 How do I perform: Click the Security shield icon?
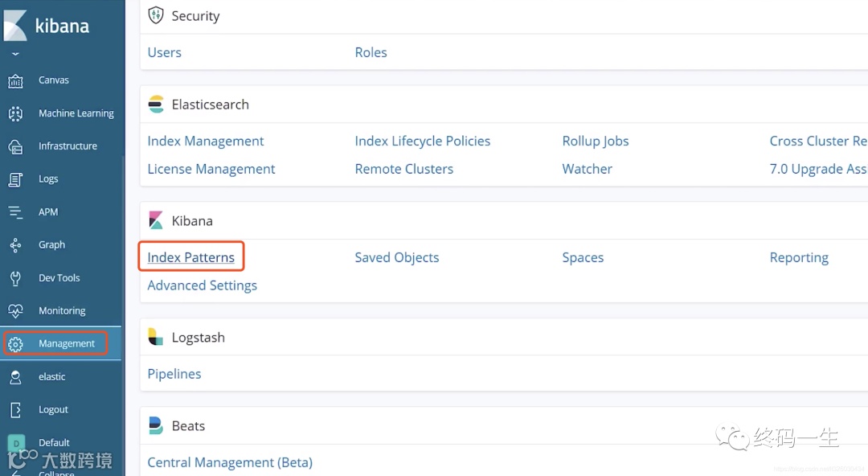[x=156, y=15]
